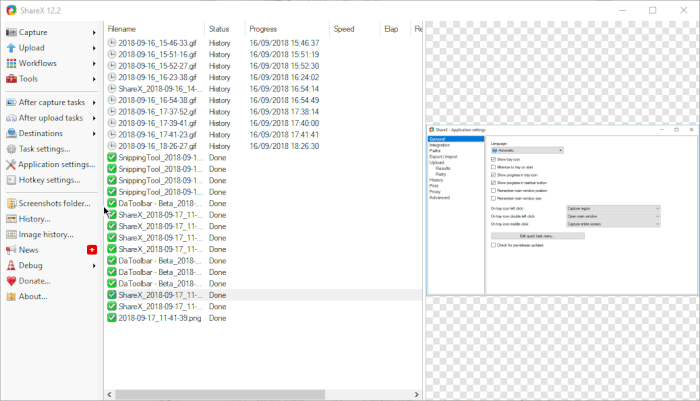Screen dimensions: 700x401
Task: Click the progress value 16/09/2018 17:41:41
Action: [x=284, y=135]
